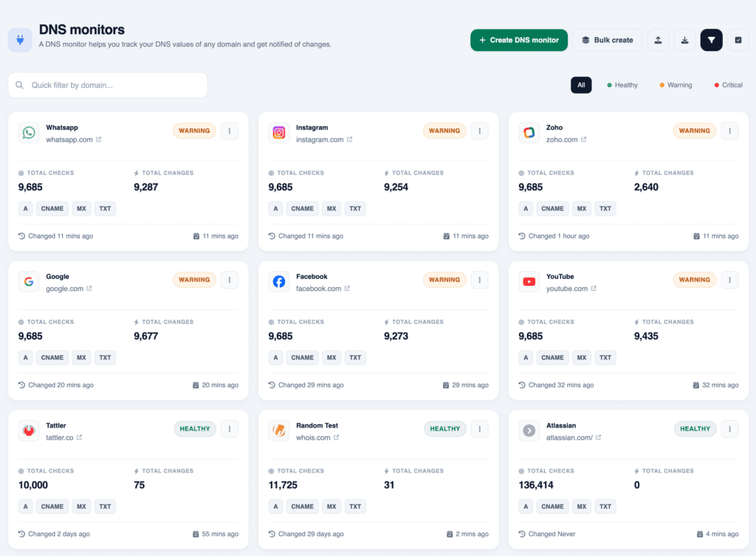Toggle the filter funnel button
This screenshot has height=556, width=756.
pyautogui.click(x=711, y=40)
